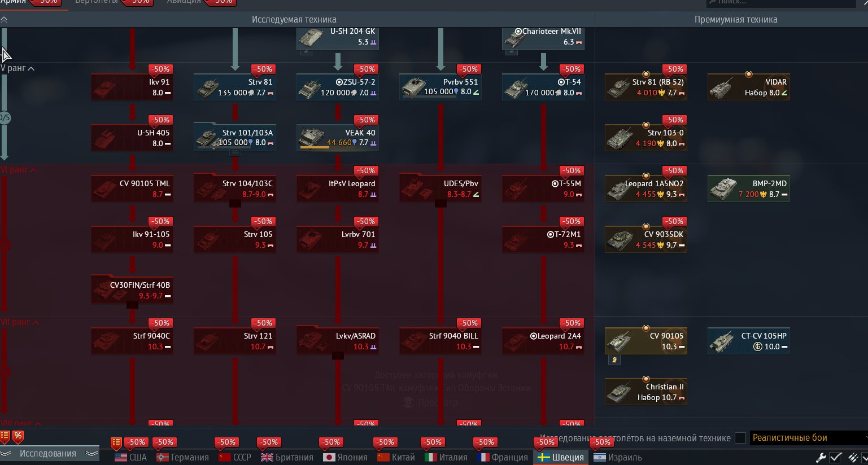The width and height of the screenshot is (868, 465).
Task: Toggle the checkbox next to the wrench
Action: [x=836, y=457]
